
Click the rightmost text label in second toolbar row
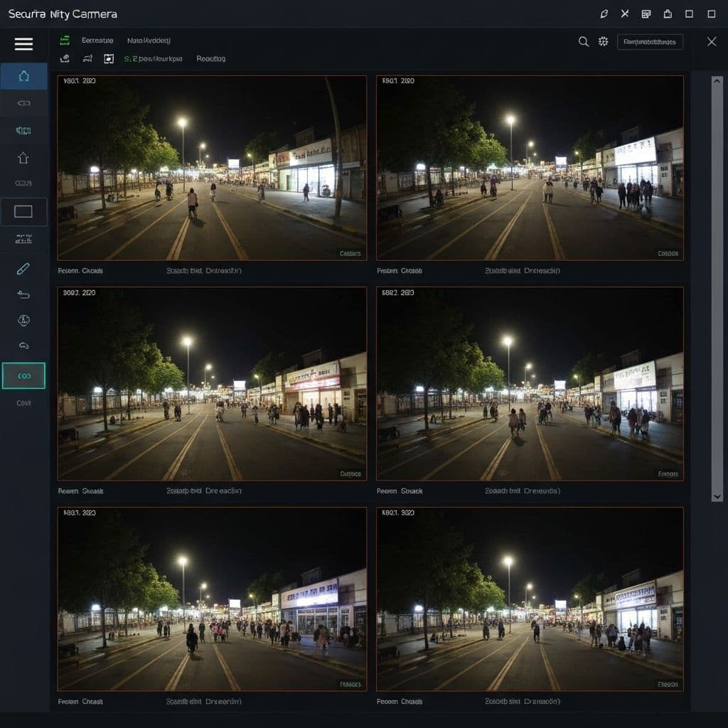(x=211, y=59)
